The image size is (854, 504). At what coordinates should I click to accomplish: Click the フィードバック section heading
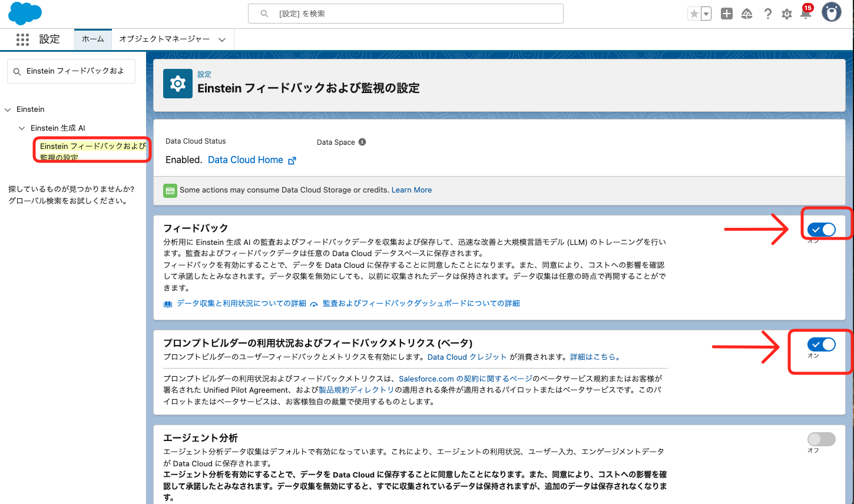pyautogui.click(x=196, y=228)
